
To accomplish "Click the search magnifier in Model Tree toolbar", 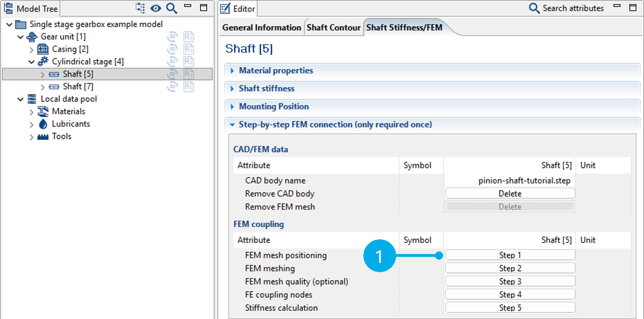I will tap(171, 8).
